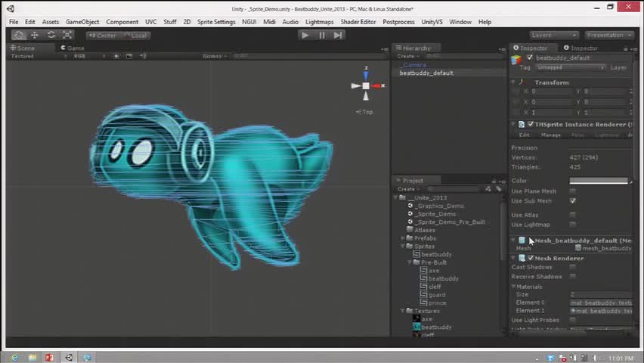Pause the game playback
This screenshot has height=363, width=644.
coord(321,36)
